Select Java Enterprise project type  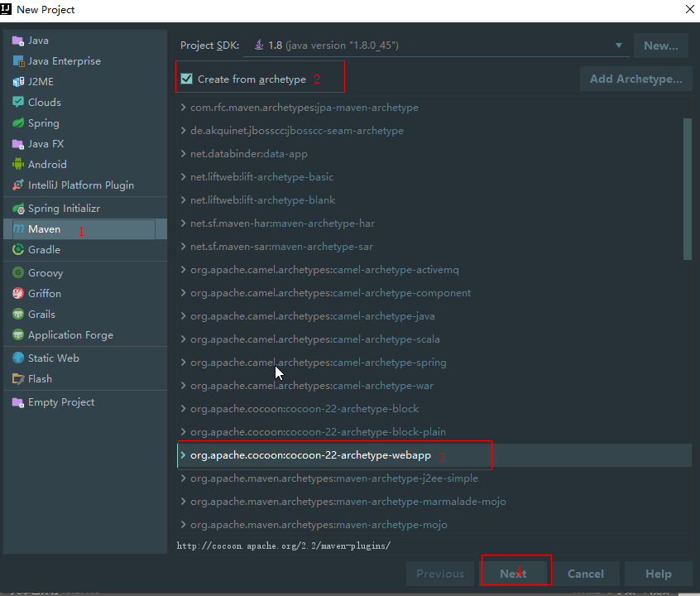[x=85, y=61]
